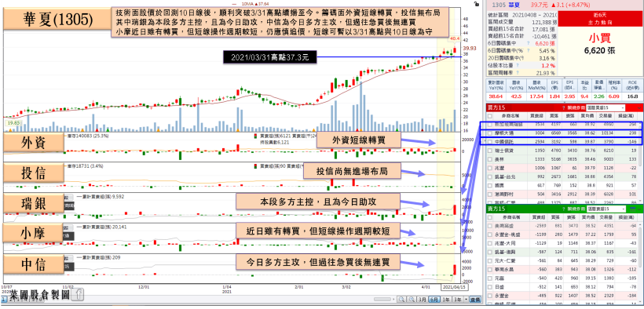This screenshot has height=309, width=644.
Task: Sort buyers by 交易量 column header
Action: pos(605,116)
